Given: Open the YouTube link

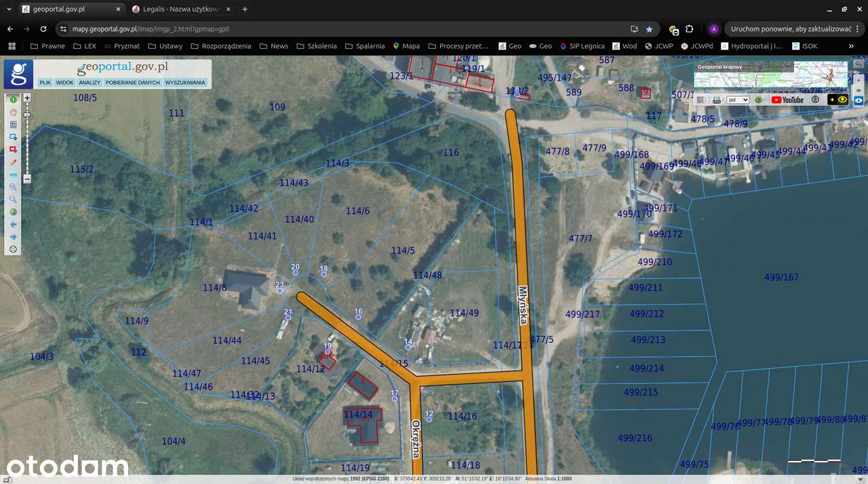Looking at the screenshot, I should click(x=787, y=100).
